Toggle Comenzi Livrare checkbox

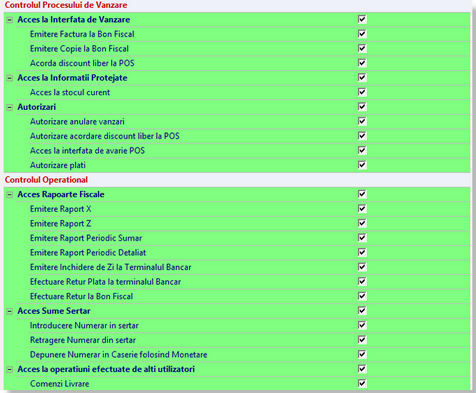pyautogui.click(x=362, y=383)
